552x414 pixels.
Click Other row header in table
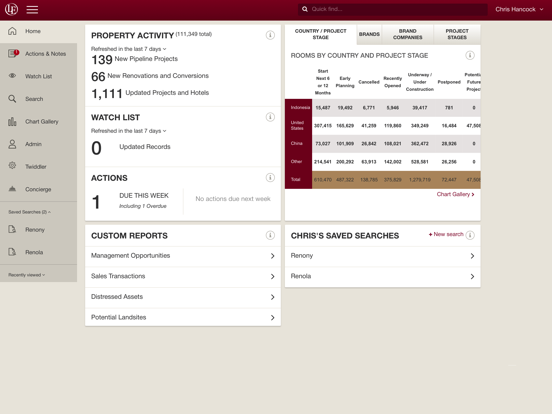click(299, 162)
